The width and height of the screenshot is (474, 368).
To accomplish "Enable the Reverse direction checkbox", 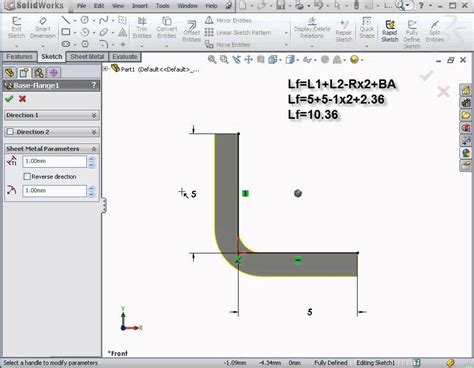I will click(x=27, y=176).
